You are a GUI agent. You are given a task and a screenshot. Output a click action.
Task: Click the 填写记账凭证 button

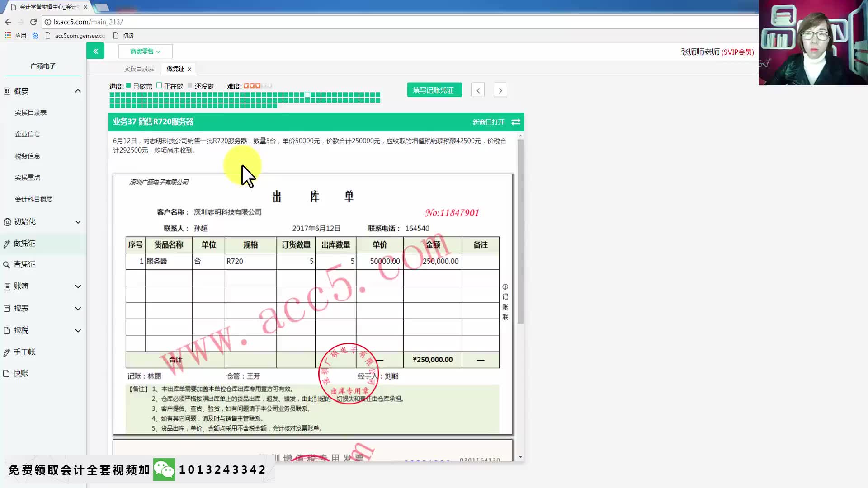click(x=434, y=90)
